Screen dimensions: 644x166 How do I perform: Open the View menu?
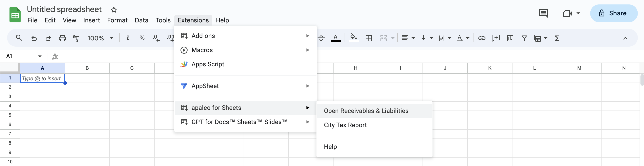pyautogui.click(x=69, y=20)
